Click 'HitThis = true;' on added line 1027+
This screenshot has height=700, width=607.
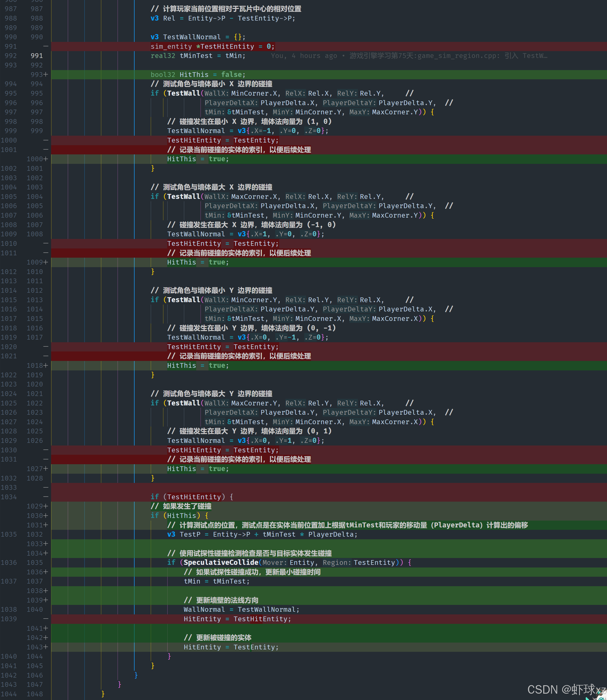pos(198,469)
